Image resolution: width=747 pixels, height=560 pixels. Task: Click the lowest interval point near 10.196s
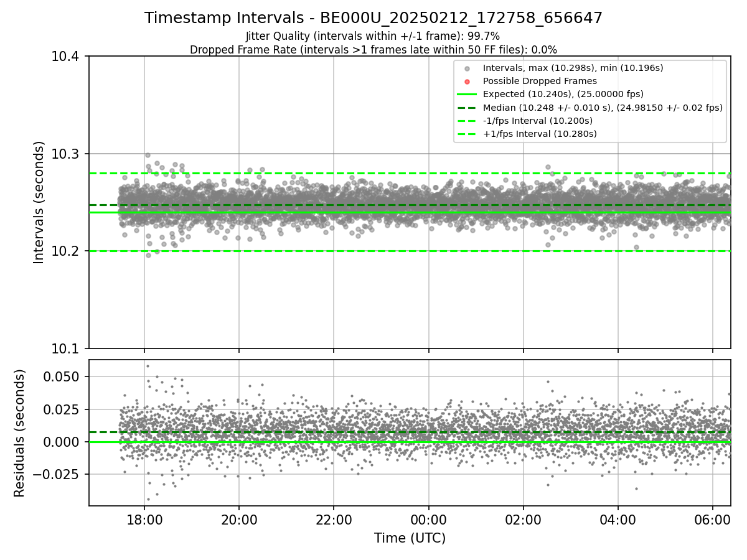[148, 255]
